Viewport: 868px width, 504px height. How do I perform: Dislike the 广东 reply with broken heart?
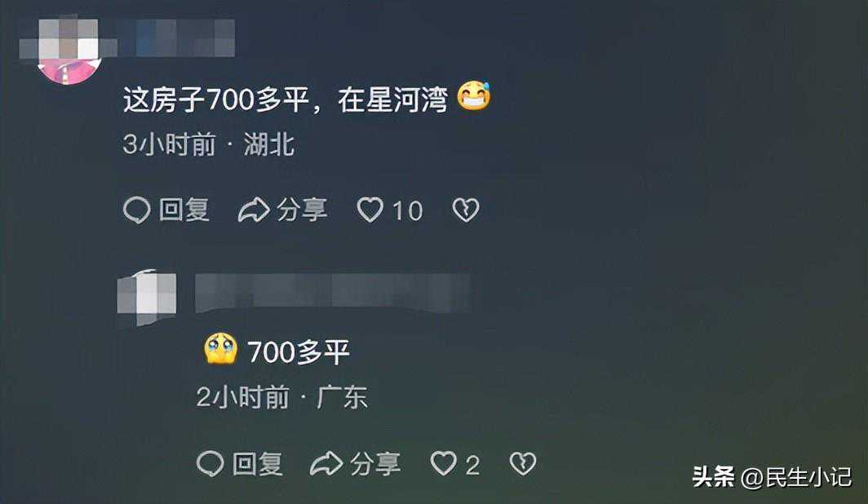(523, 463)
